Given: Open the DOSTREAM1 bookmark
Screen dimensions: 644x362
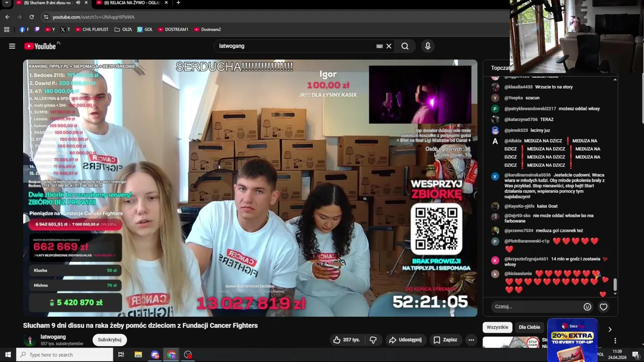Looking at the screenshot, I should [173, 30].
